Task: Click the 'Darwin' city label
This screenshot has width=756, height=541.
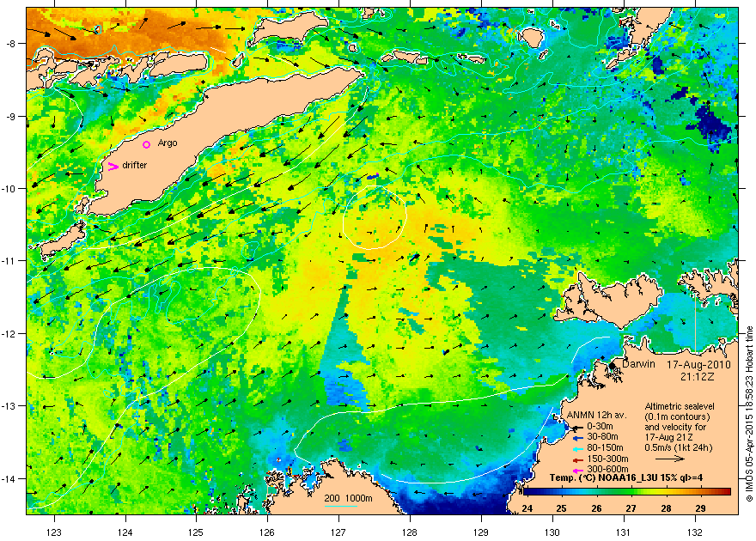Action: click(x=638, y=364)
